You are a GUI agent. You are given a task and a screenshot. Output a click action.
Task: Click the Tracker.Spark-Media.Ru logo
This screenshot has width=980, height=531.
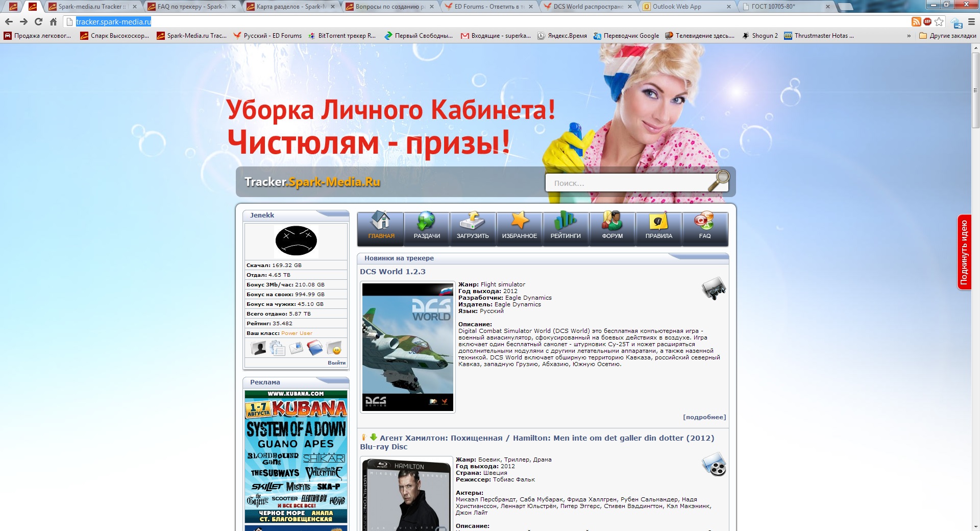click(312, 182)
